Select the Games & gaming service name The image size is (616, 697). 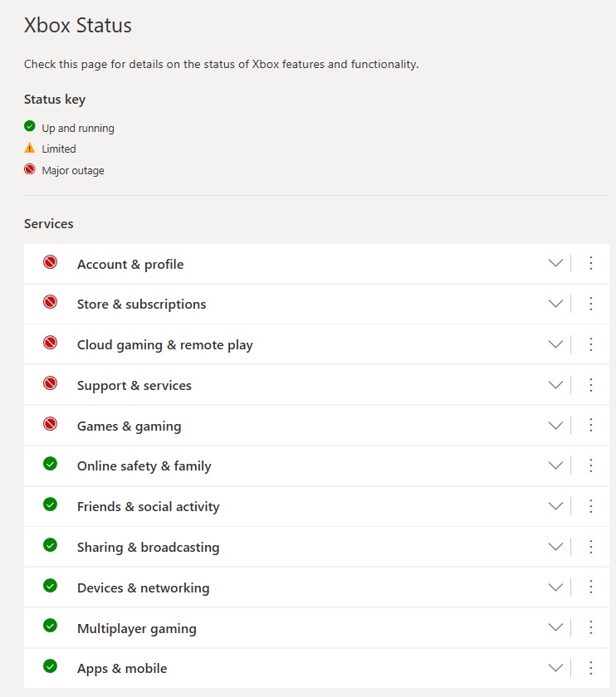(x=129, y=425)
